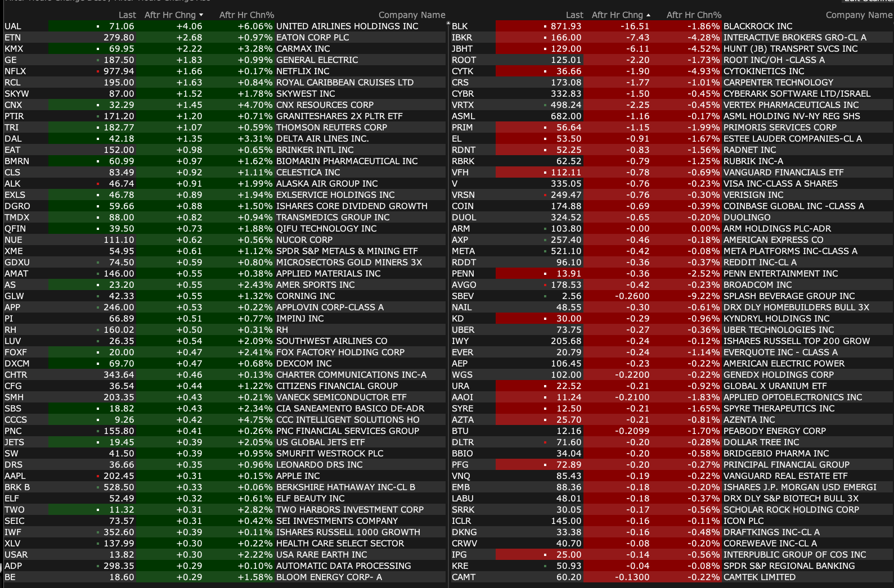Screen dimensions: 894x588
Task: Click red tick indicator next to AAPL price
Action: [98, 476]
